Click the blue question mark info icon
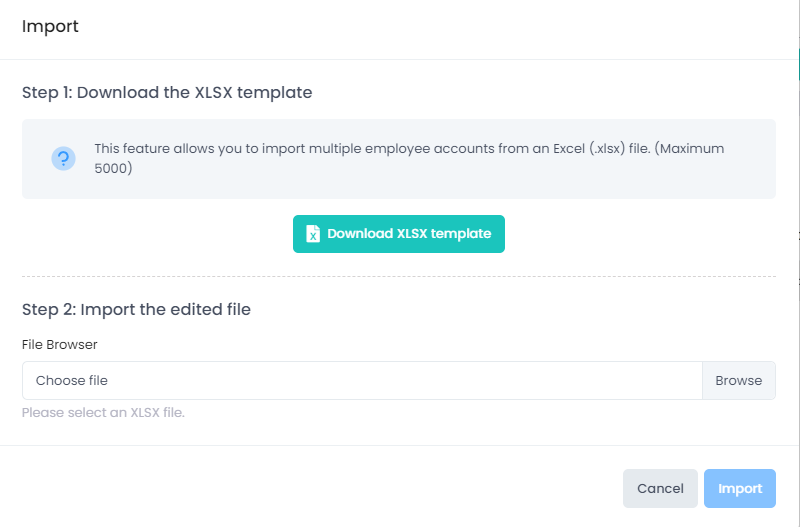This screenshot has width=800, height=527. click(x=63, y=158)
